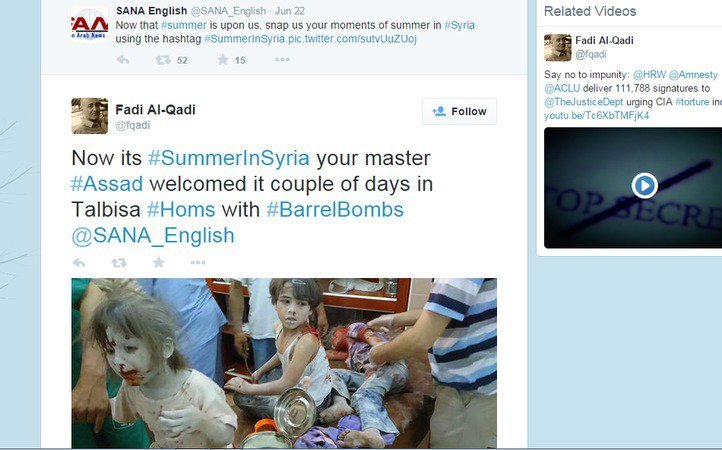Open the @HRW mention in related video
Viewport: 722px width, 450px height.
tap(649, 75)
